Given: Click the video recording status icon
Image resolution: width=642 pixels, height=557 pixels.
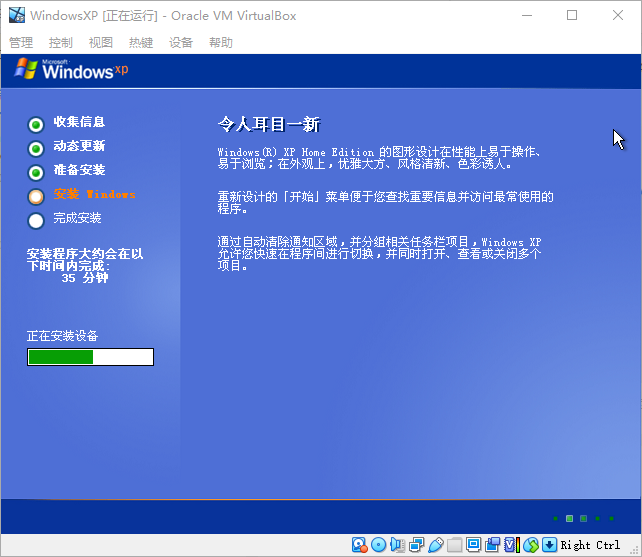Looking at the screenshot, I should point(493,545).
